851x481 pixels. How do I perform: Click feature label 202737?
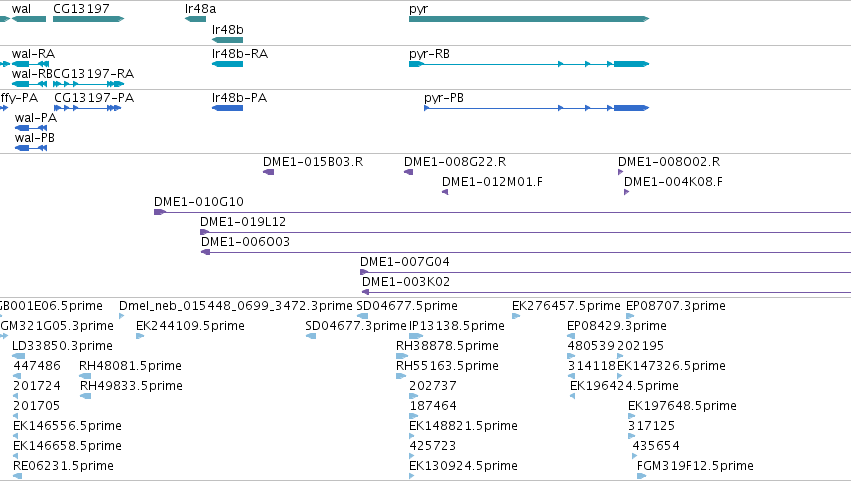(x=433, y=386)
